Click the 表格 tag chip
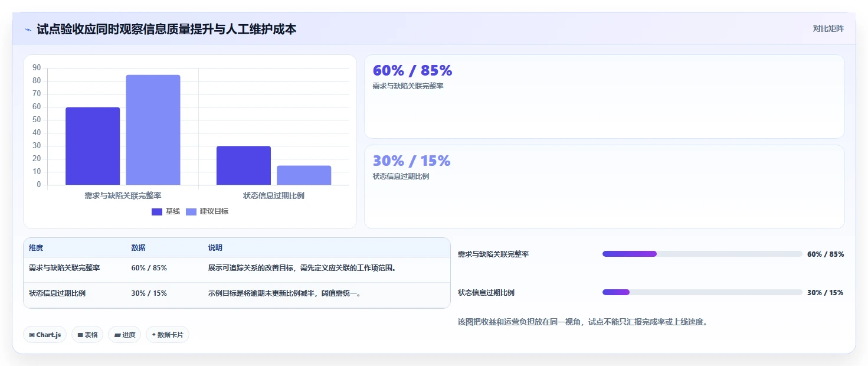This screenshot has width=868, height=366. pyautogui.click(x=87, y=335)
